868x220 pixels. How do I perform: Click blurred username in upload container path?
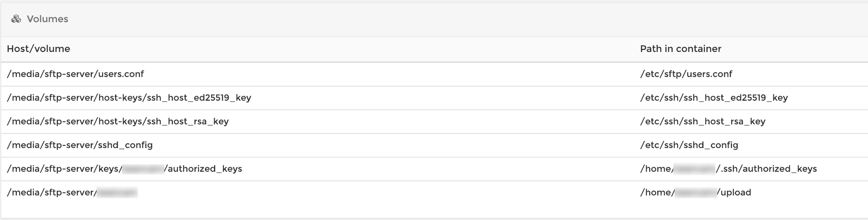(x=696, y=193)
